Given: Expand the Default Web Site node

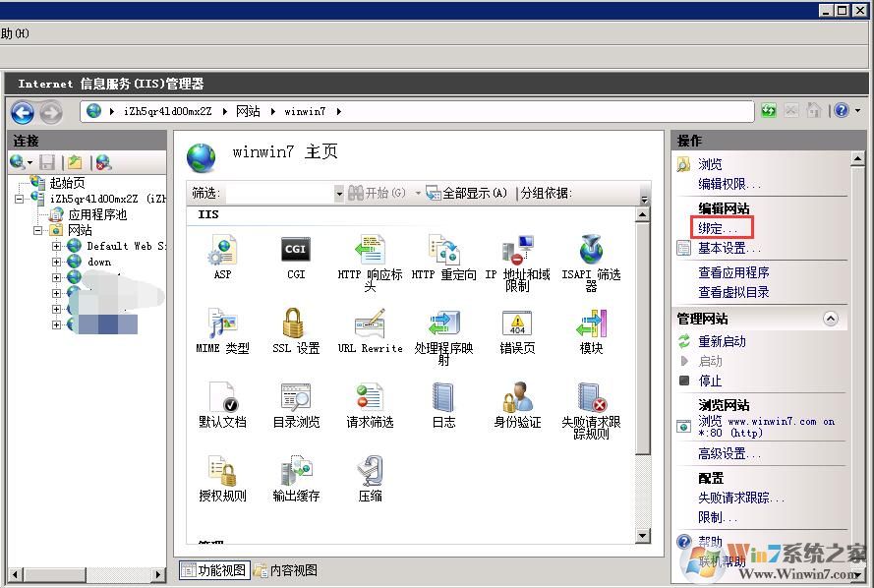Looking at the screenshot, I should pyautogui.click(x=56, y=246).
